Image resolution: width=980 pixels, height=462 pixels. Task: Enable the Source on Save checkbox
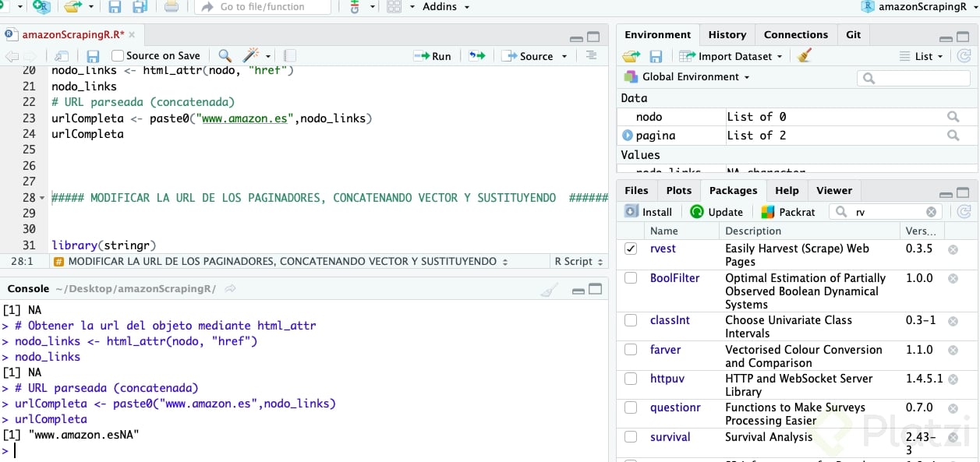[x=118, y=56]
